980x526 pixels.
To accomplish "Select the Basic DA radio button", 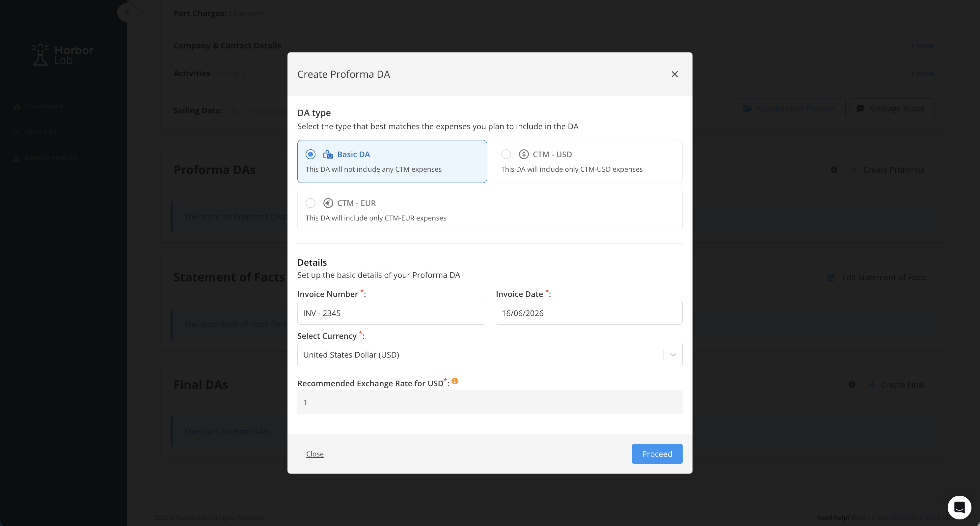I will 311,154.
